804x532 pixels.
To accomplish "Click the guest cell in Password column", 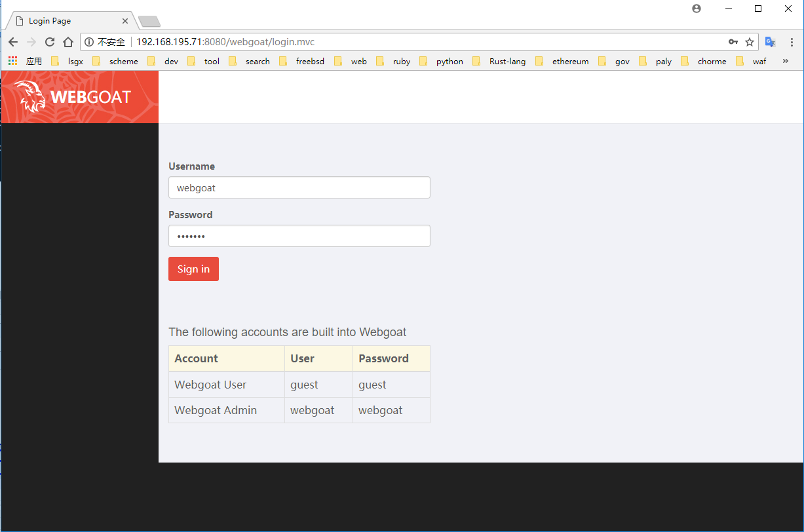I will point(392,385).
